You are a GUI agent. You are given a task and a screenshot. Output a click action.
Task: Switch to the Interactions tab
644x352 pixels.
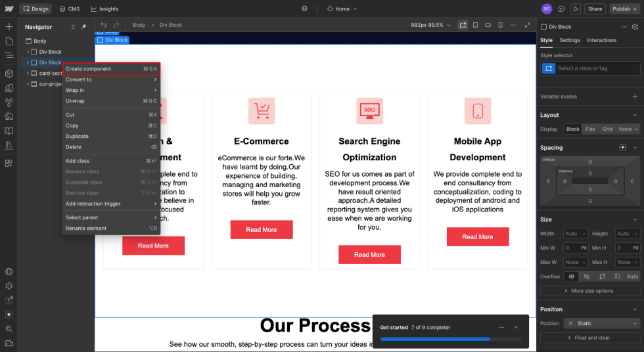click(601, 40)
